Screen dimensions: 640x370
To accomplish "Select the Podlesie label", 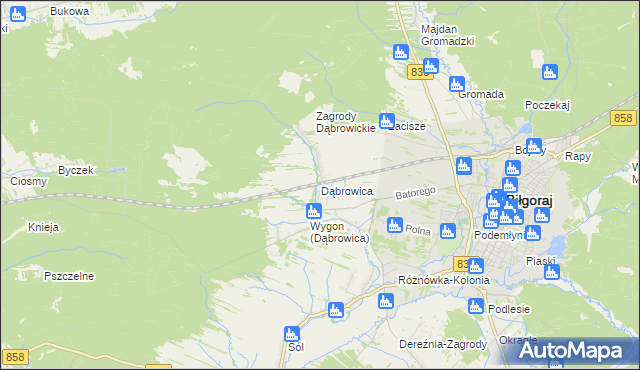I will 509,309.
